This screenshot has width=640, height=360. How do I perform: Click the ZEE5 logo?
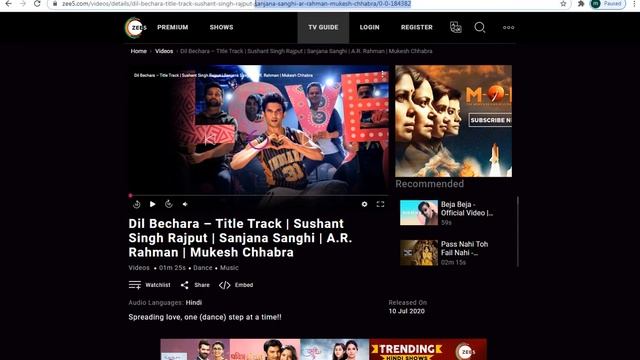point(136,28)
